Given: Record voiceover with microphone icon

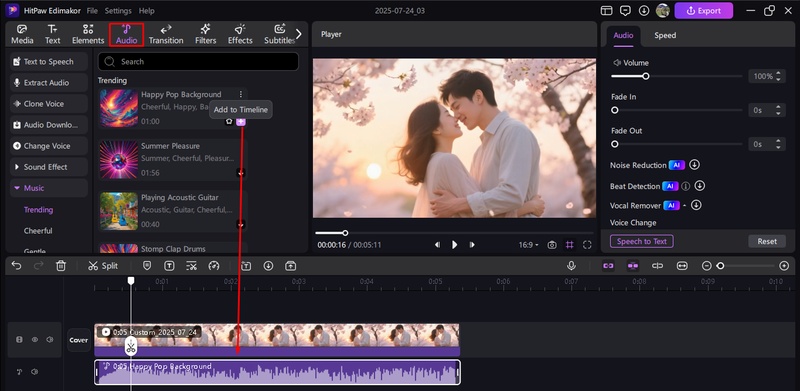Looking at the screenshot, I should tap(571, 266).
